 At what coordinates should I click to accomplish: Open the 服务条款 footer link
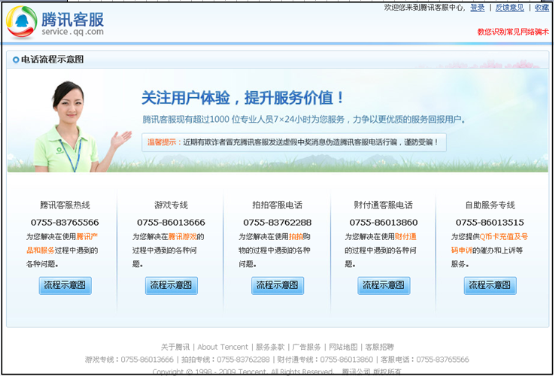point(270,347)
